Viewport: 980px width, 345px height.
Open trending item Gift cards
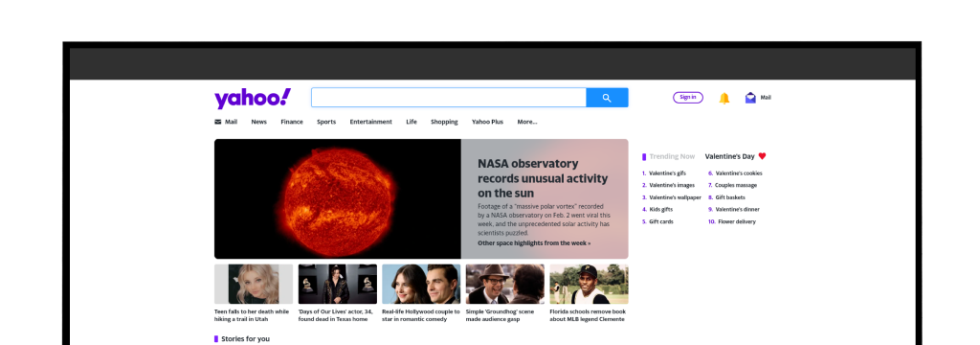click(x=661, y=221)
